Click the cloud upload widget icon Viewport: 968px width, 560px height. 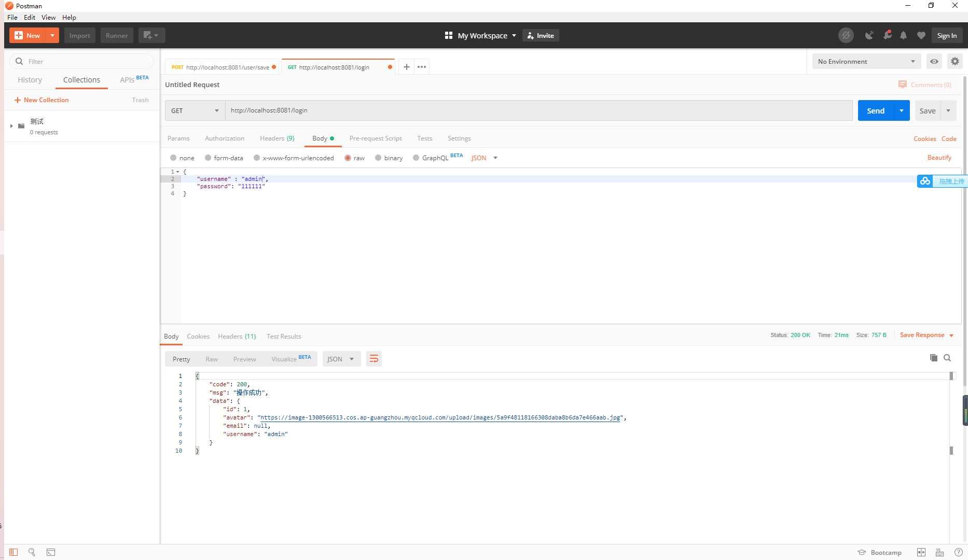[925, 181]
